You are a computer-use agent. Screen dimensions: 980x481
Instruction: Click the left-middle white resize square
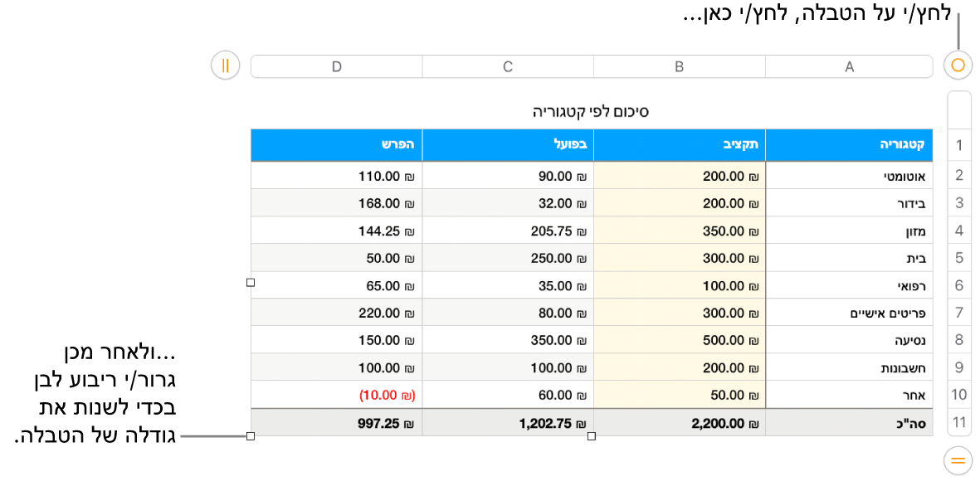tap(251, 283)
